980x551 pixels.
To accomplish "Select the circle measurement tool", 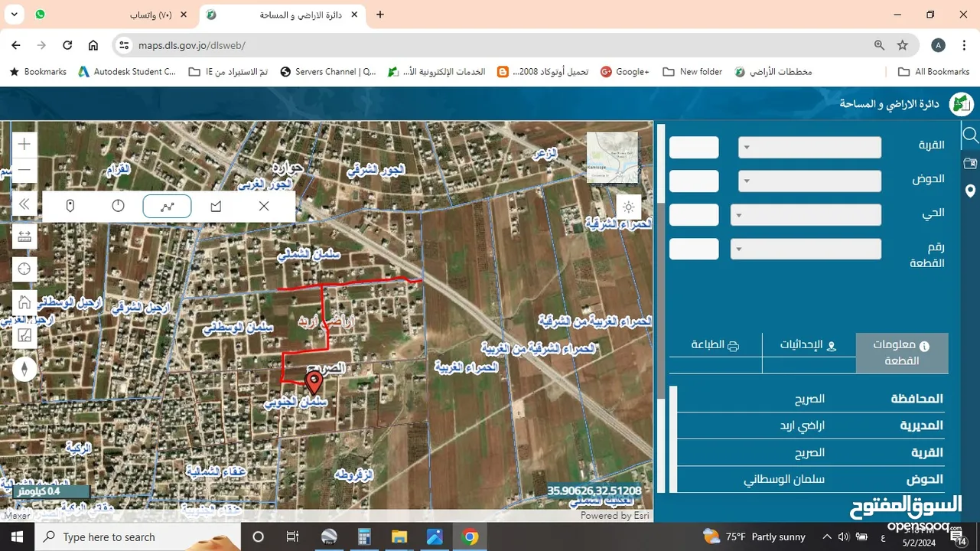I will click(118, 207).
